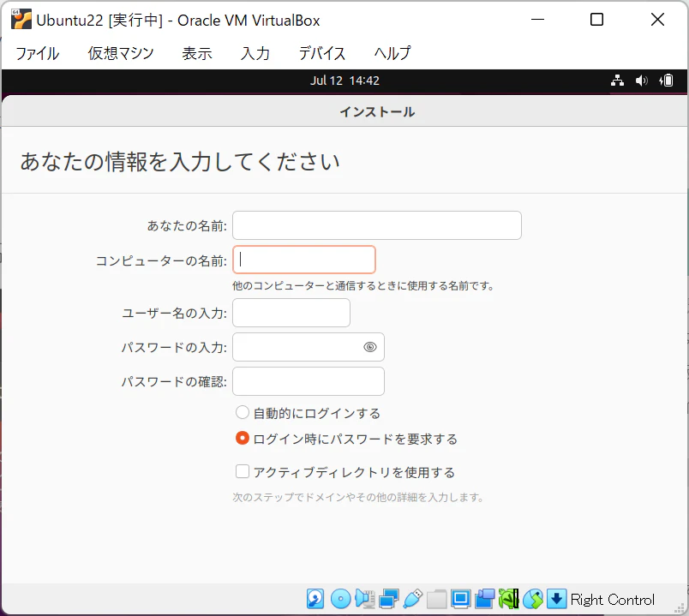The width and height of the screenshot is (689, 616).
Task: Minimize the VirtualBox window
Action: (x=537, y=20)
